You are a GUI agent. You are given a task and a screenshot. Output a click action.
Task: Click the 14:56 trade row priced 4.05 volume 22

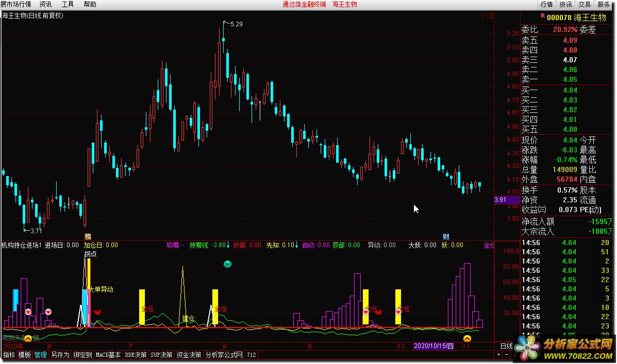click(565, 280)
